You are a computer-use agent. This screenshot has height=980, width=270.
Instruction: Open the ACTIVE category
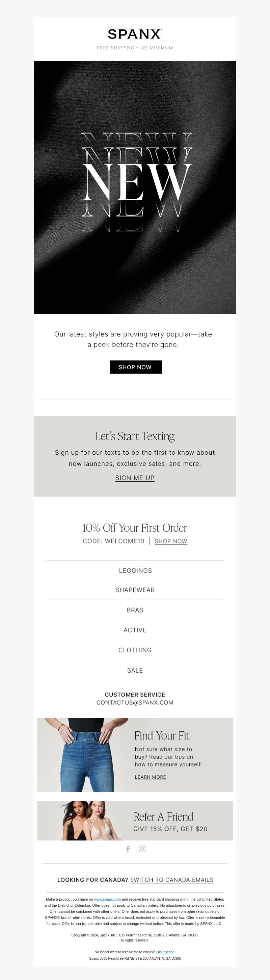pos(135,630)
